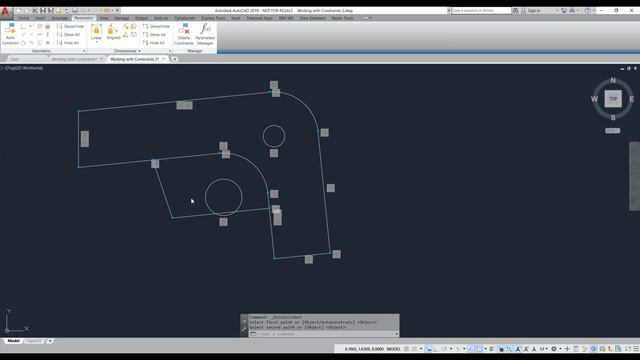Switch to the Annotate ribbon tab
This screenshot has height=360, width=640.
[60, 18]
